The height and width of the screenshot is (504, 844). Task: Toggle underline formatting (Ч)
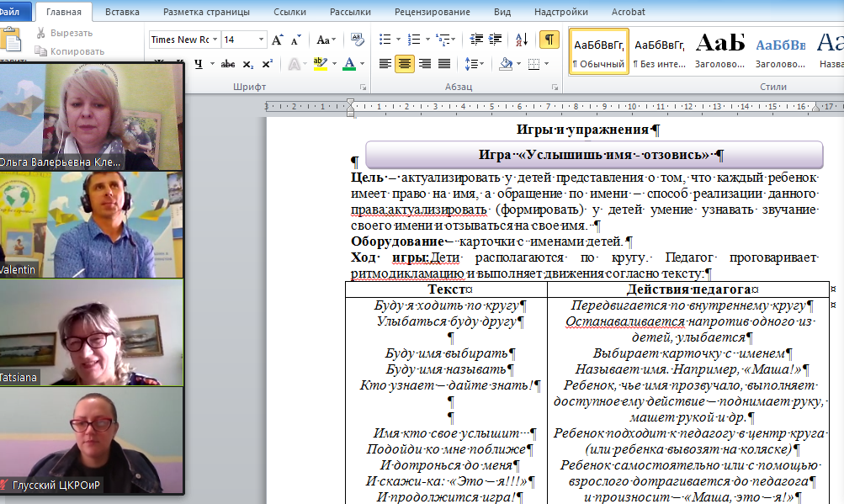tap(199, 64)
